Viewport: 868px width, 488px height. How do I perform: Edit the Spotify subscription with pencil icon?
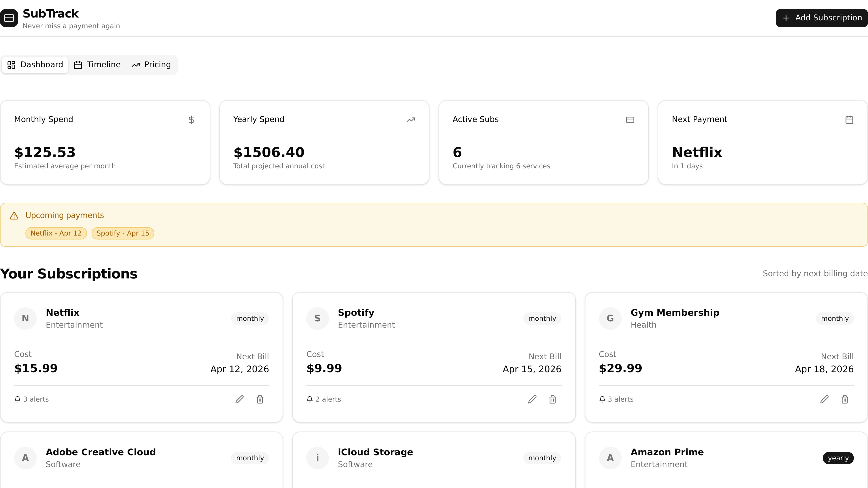pos(532,399)
